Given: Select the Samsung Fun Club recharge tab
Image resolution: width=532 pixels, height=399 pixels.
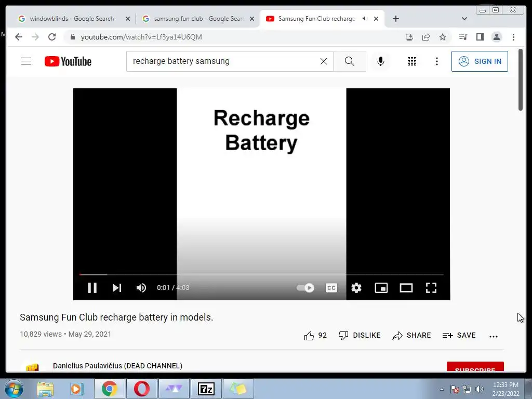Looking at the screenshot, I should click(x=316, y=19).
